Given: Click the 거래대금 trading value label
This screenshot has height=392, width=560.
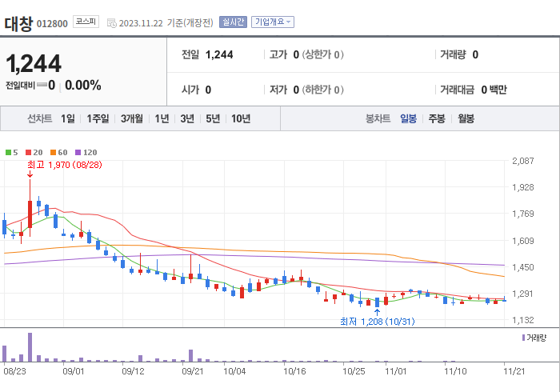Looking at the screenshot, I should 457,90.
